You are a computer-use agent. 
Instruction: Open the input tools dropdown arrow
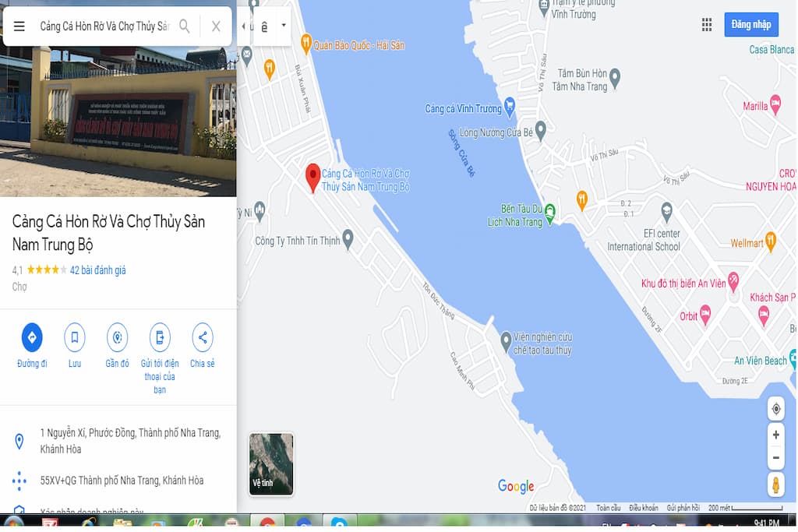[284, 25]
